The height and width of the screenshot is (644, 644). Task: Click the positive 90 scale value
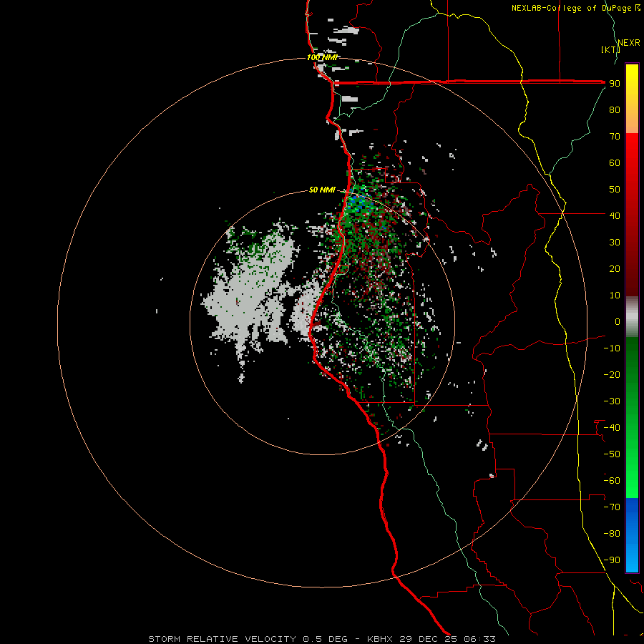click(x=615, y=84)
